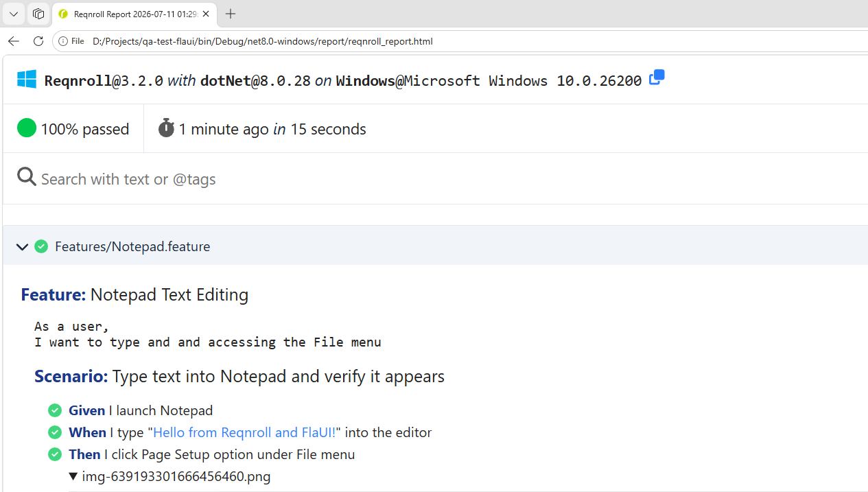The width and height of the screenshot is (868, 492).
Task: Click the Features/Notepad.feature header text
Action: click(132, 246)
